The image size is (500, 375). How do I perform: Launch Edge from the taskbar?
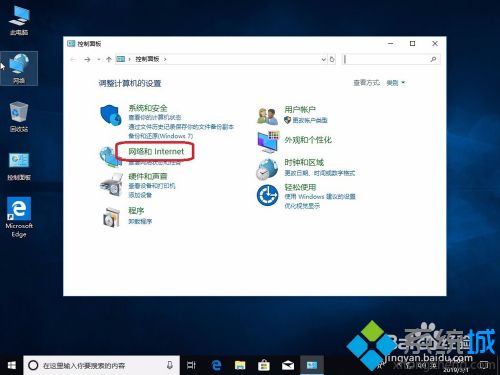(217, 365)
